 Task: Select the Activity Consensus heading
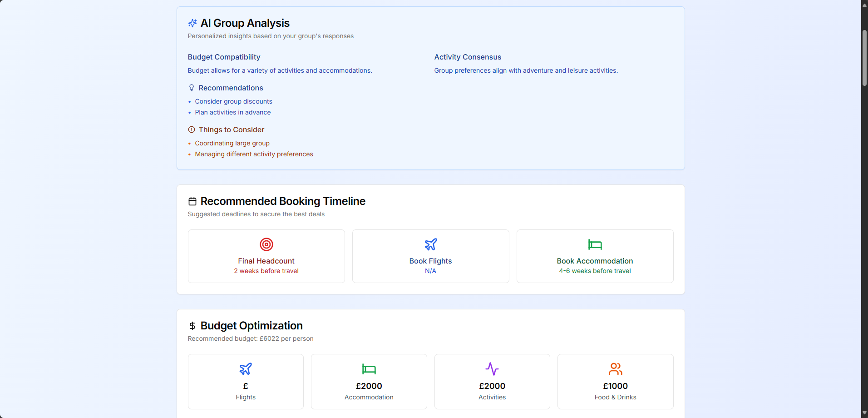[x=468, y=57]
